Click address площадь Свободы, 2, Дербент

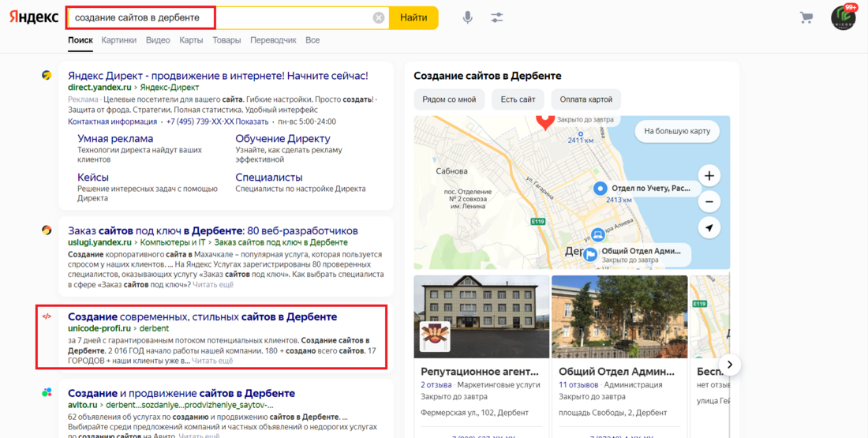tap(613, 413)
